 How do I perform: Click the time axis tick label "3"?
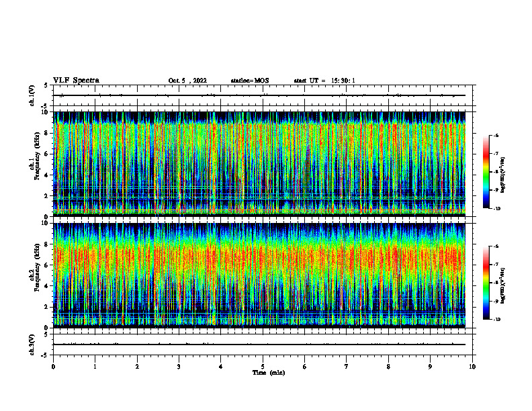click(x=179, y=367)
